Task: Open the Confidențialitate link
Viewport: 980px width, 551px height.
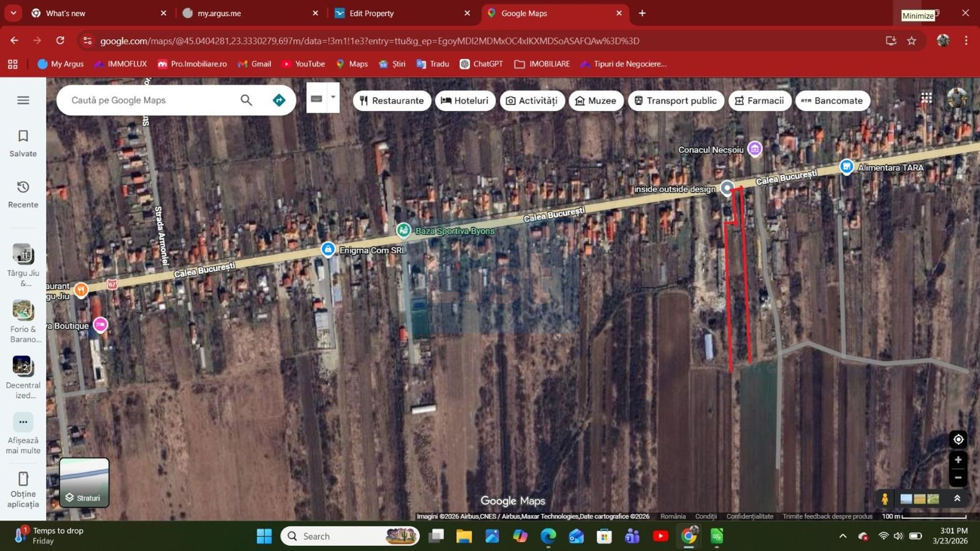Action: pyautogui.click(x=749, y=516)
